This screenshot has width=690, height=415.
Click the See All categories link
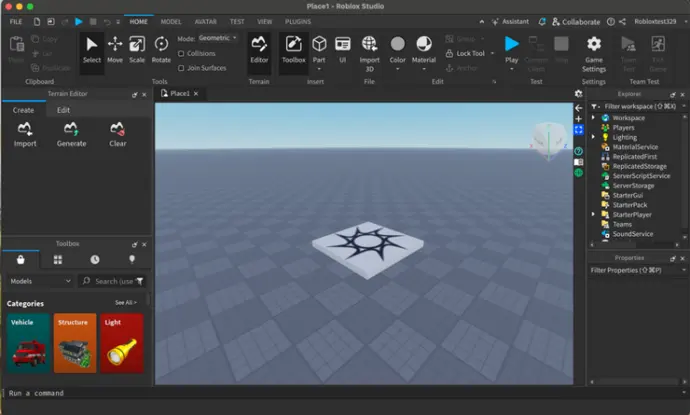pos(125,302)
